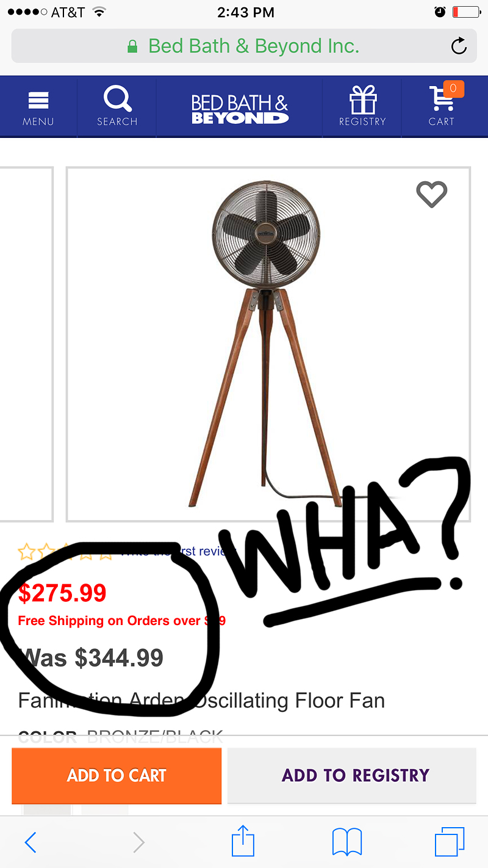Open the Safari bookmarks book icon
The height and width of the screenshot is (868, 488).
(x=346, y=842)
